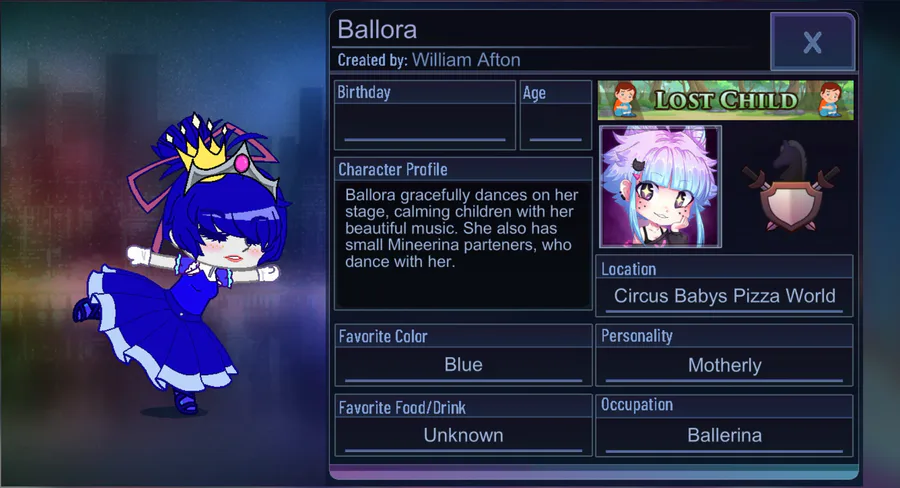Click the Lost Child banner
Image resolution: width=900 pixels, height=488 pixels.
pos(726,100)
